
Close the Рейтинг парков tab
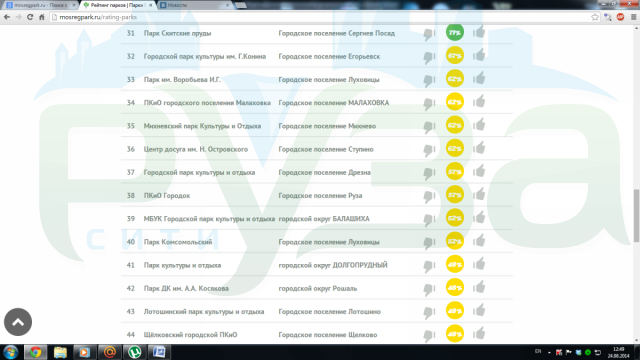[x=150, y=5]
